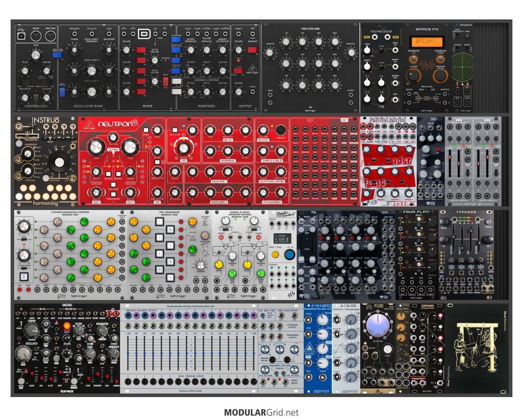Click the HIGH PASS knob on Fixed Filter Bank
Viewport: 523px width, 420px height.
(351, 53)
